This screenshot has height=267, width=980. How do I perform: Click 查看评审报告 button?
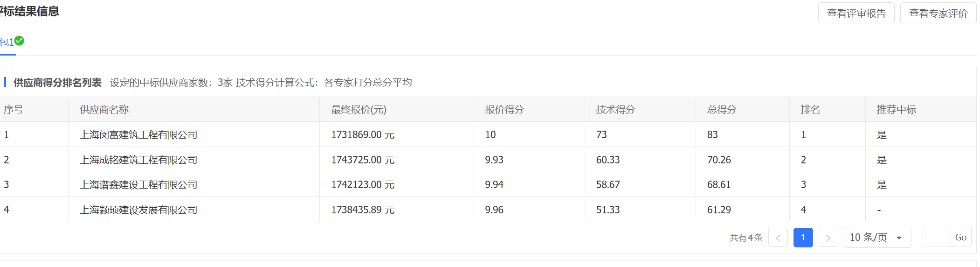coord(856,13)
